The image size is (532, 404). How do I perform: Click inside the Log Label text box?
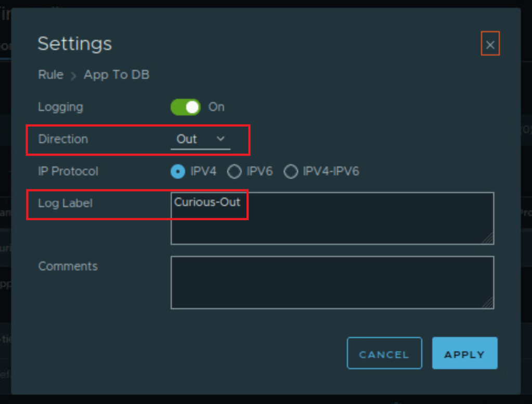click(332, 219)
